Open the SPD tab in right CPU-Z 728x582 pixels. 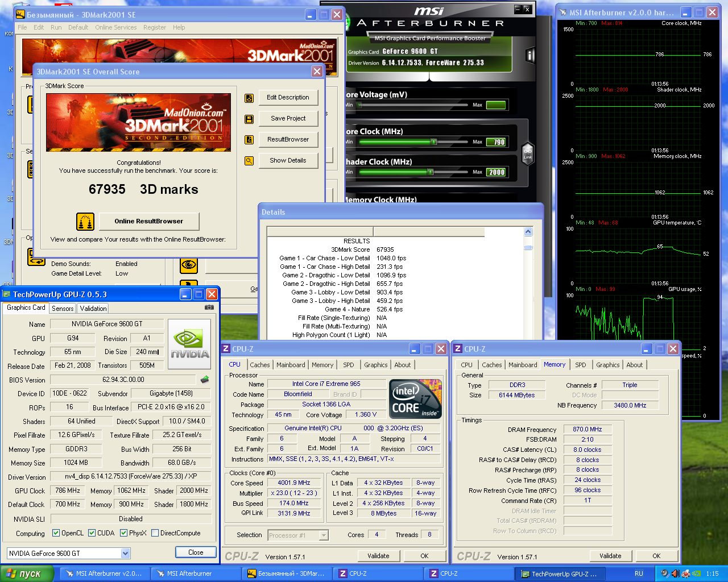pyautogui.click(x=580, y=365)
